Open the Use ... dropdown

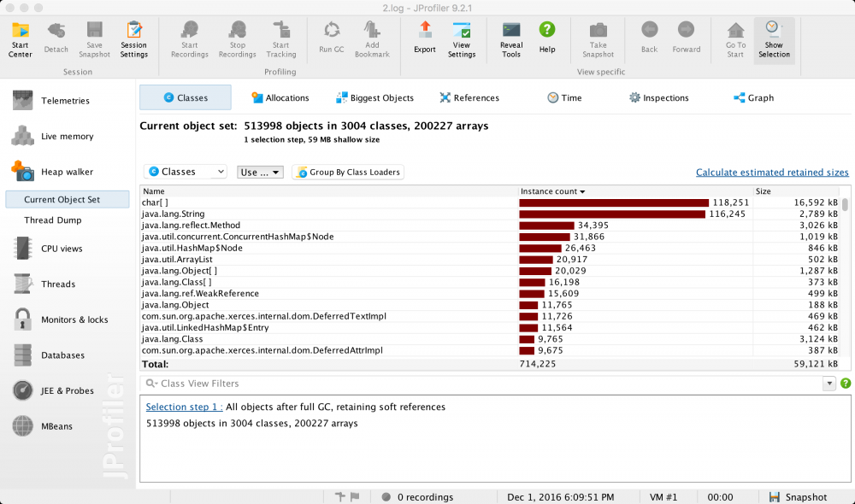coord(260,173)
